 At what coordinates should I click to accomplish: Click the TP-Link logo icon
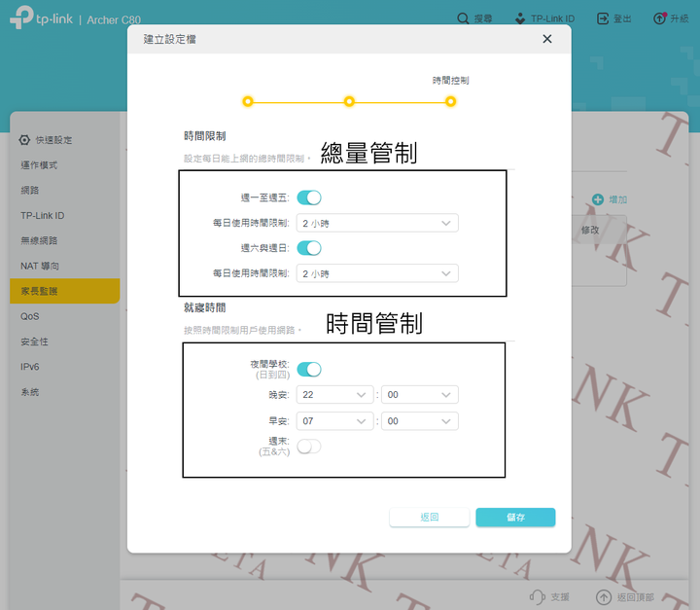[21, 17]
